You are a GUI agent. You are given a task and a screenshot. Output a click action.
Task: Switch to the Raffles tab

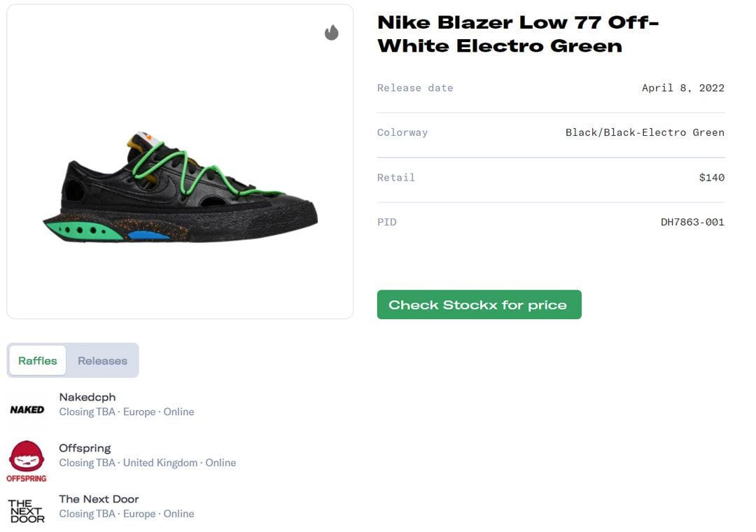tap(38, 360)
